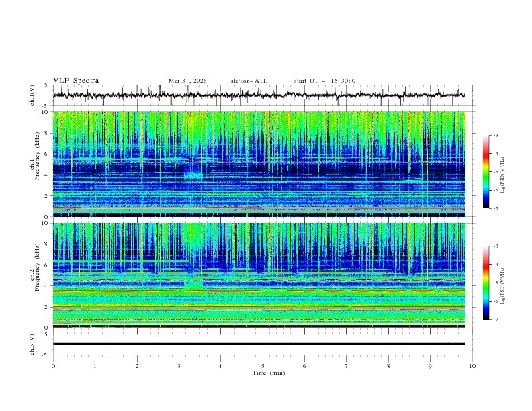
Task: Click the 'ch.1 Frequency (kHz)' axis label
Action: point(34,156)
